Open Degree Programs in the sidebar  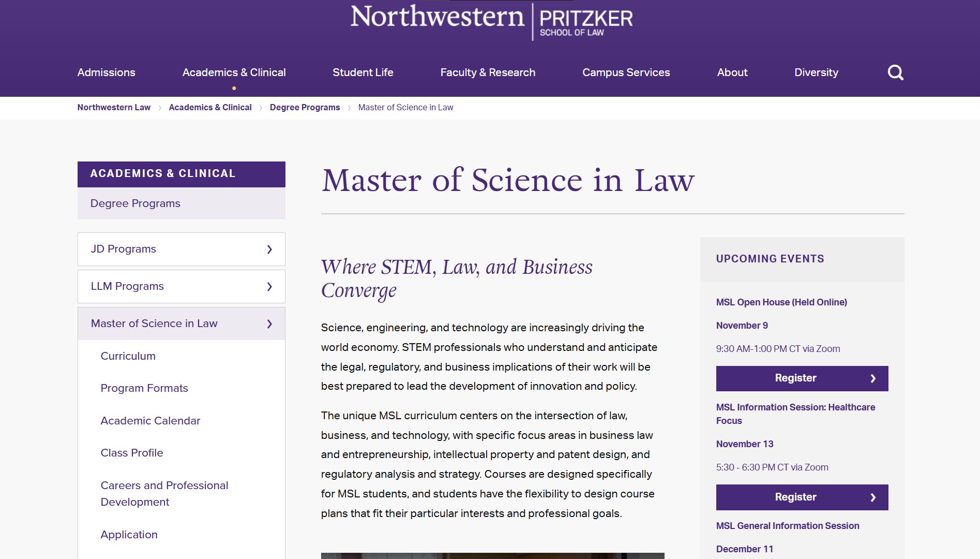coord(182,203)
